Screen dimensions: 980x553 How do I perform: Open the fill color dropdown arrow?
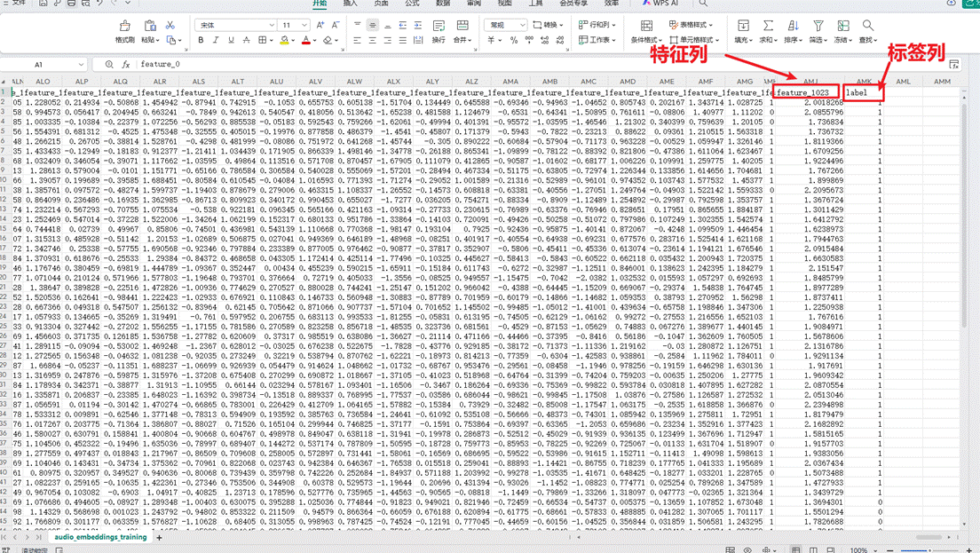(x=293, y=41)
